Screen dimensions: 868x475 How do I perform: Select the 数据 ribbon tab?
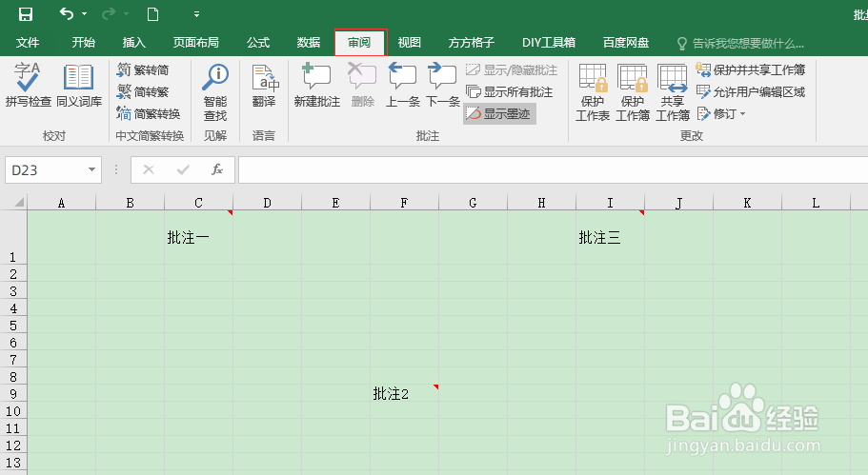(309, 43)
